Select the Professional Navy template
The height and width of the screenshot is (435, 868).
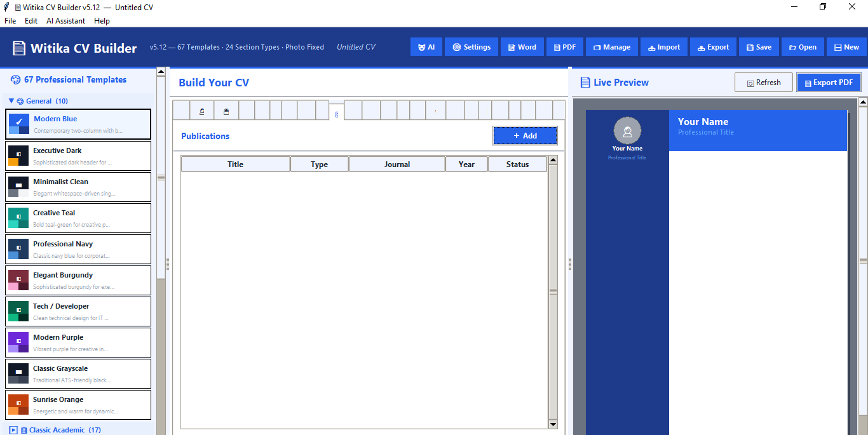click(x=78, y=249)
